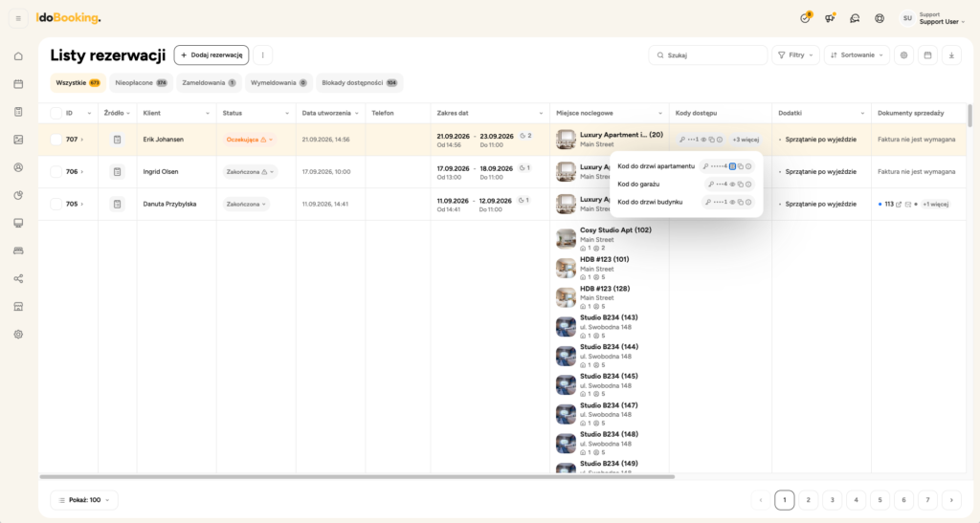Screen dimensions: 980x523
Task: Open the Zakres dat column header dropdown
Action: pos(542,114)
